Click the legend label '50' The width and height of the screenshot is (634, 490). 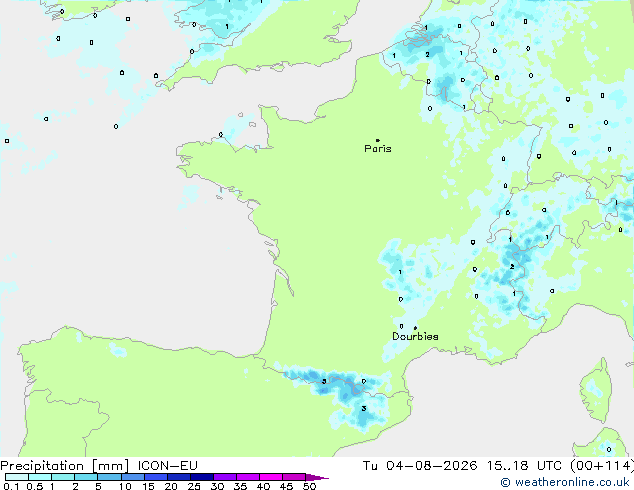coord(309,486)
